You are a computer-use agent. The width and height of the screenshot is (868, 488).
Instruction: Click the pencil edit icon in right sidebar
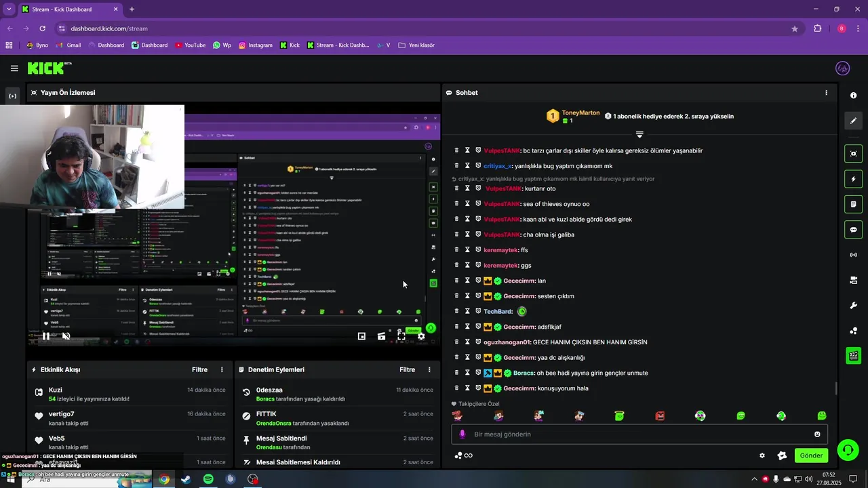click(853, 121)
